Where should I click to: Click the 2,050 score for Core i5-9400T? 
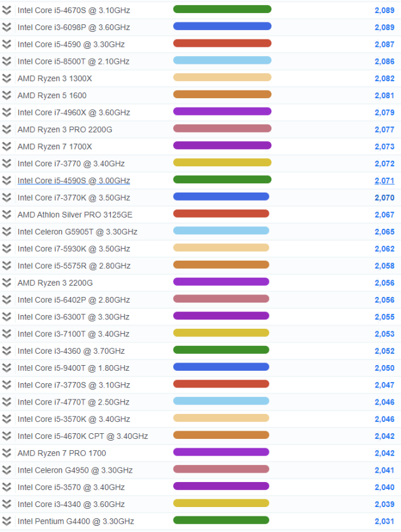[384, 368]
